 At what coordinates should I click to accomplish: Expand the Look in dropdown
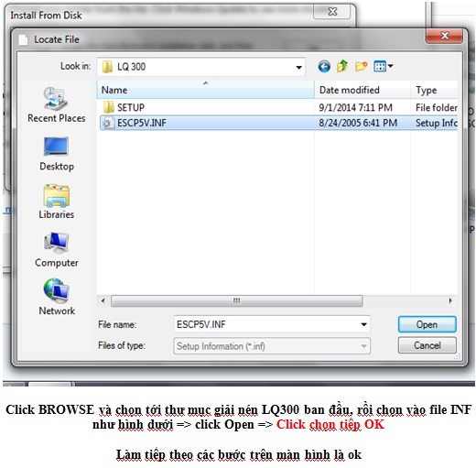[298, 67]
